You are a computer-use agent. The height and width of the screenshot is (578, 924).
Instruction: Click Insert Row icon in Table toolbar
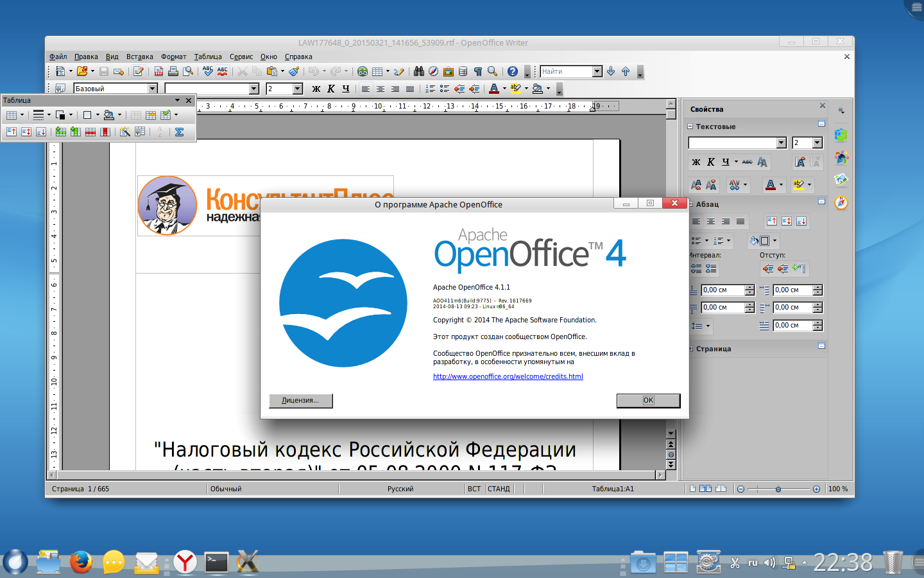pos(61,132)
